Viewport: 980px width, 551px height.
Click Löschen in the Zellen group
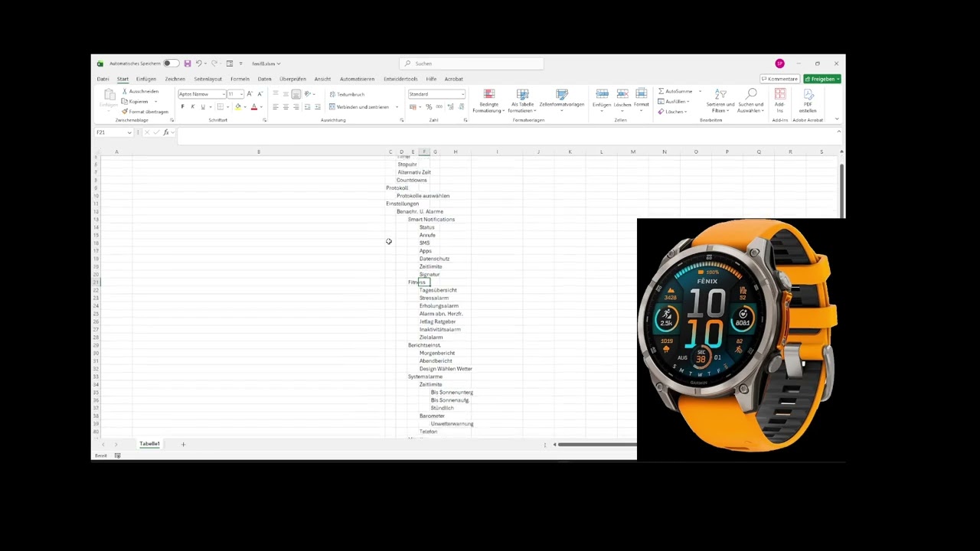622,99
